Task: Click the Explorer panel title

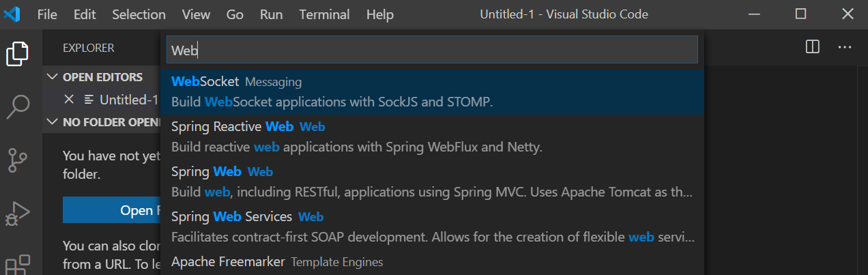Action: click(89, 48)
